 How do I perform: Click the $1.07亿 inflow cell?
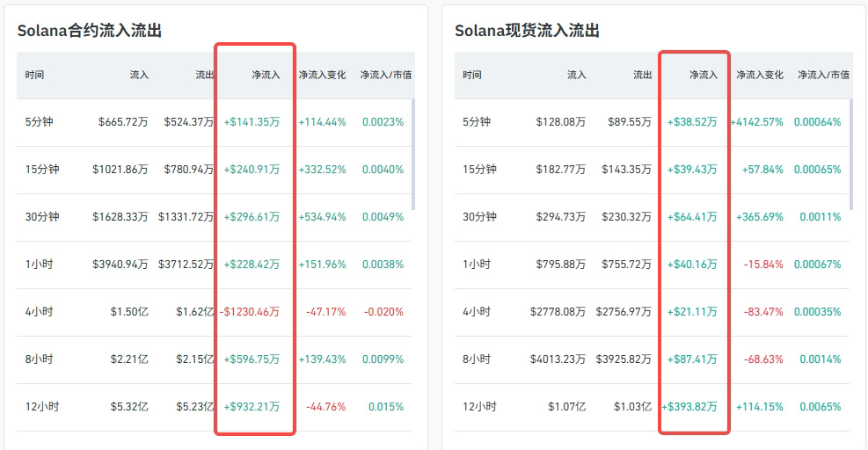[x=567, y=407]
